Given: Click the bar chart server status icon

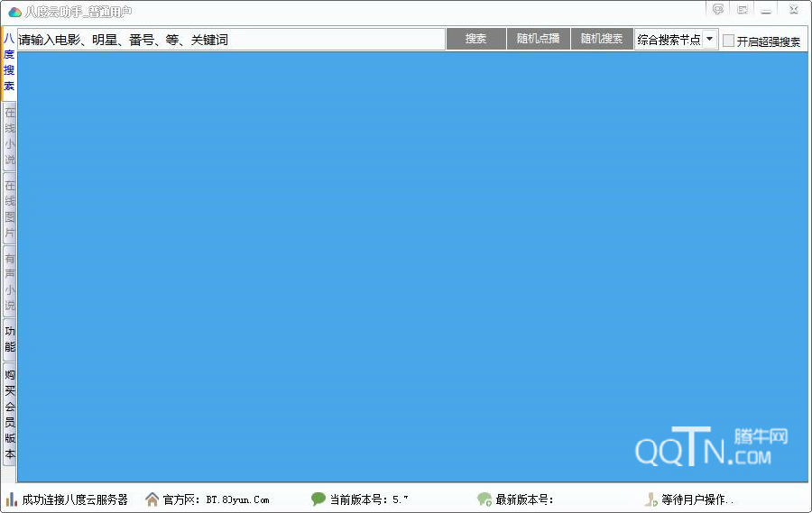Looking at the screenshot, I should [12, 499].
